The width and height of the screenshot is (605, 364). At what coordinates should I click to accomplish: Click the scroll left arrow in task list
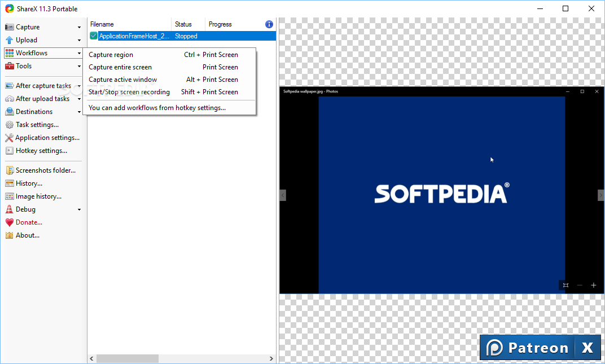click(91, 358)
